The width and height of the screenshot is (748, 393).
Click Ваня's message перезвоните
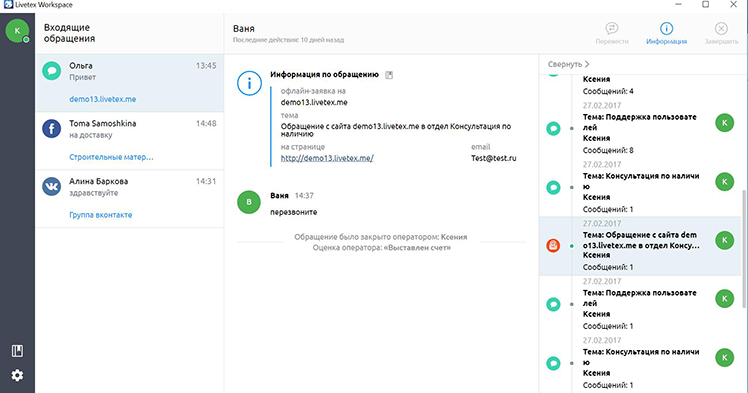(294, 212)
